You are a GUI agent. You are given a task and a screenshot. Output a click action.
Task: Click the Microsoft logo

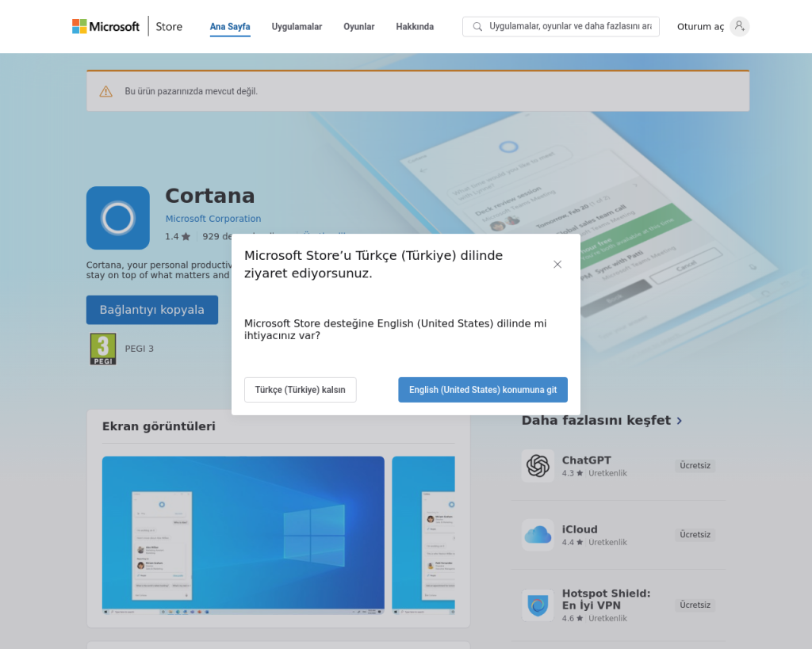click(105, 26)
